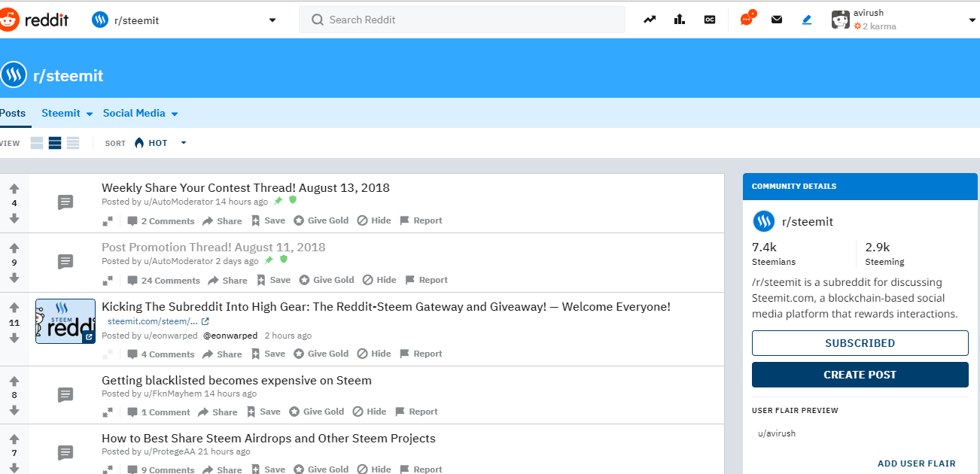Image resolution: width=980 pixels, height=474 pixels.
Task: Expand the Getting blacklisted post preview
Action: pos(108,412)
